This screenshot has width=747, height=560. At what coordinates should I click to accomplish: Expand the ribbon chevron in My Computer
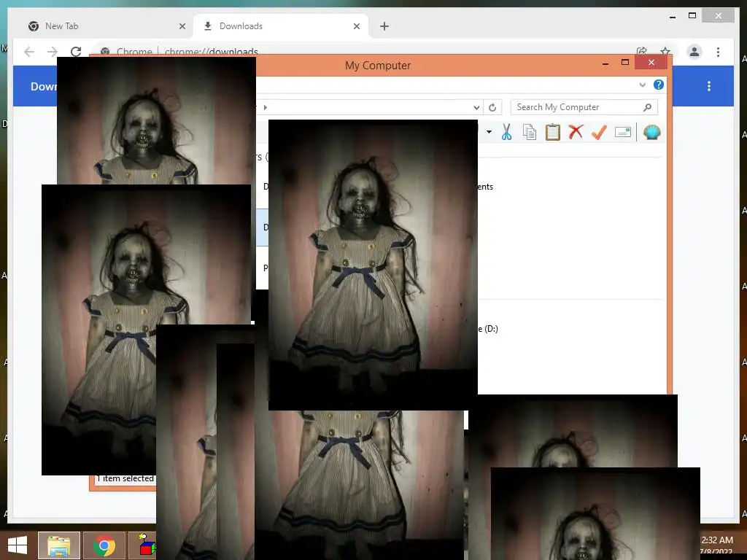coord(642,85)
